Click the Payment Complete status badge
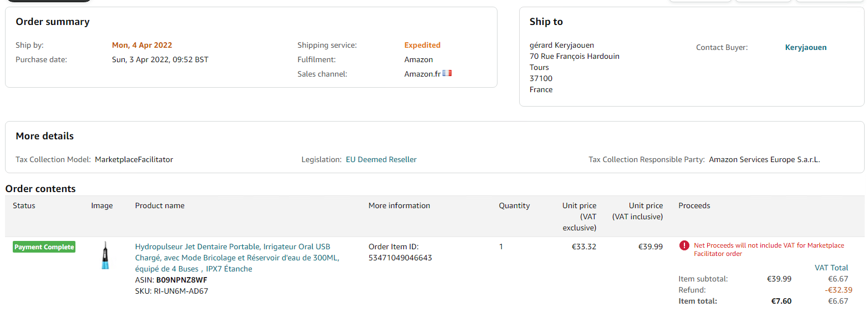The height and width of the screenshot is (312, 868). (44, 247)
